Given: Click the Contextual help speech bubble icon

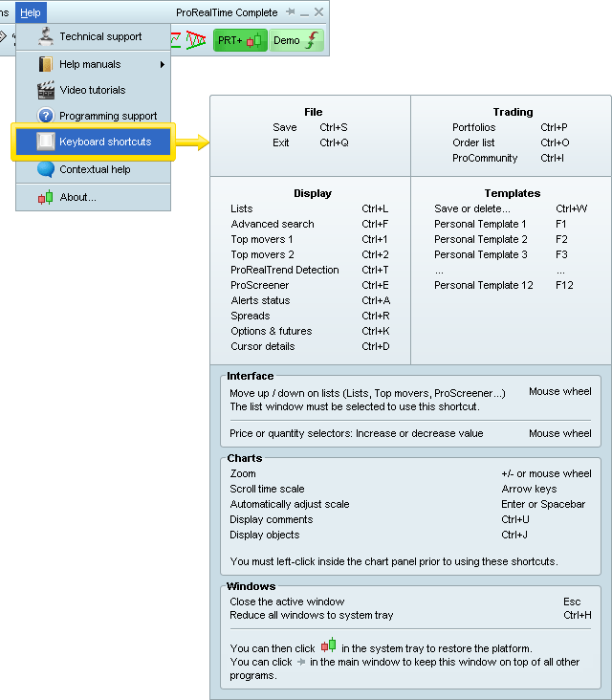Looking at the screenshot, I should coord(45,169).
